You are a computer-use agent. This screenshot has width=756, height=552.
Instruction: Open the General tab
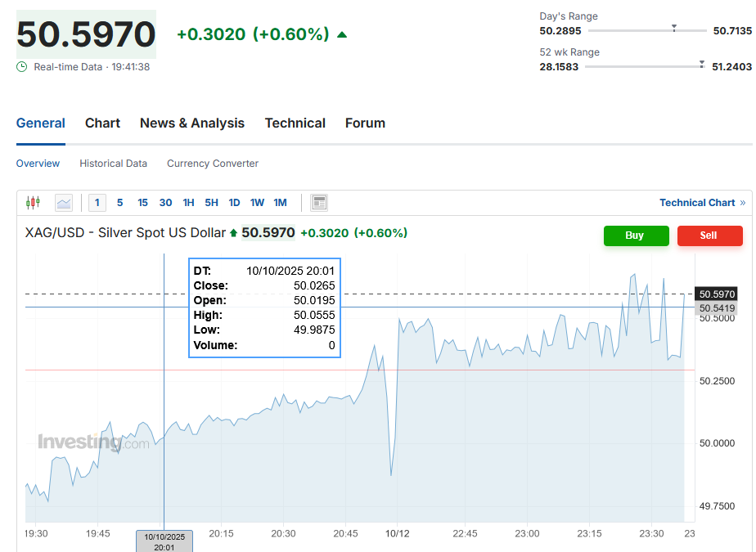(41, 123)
